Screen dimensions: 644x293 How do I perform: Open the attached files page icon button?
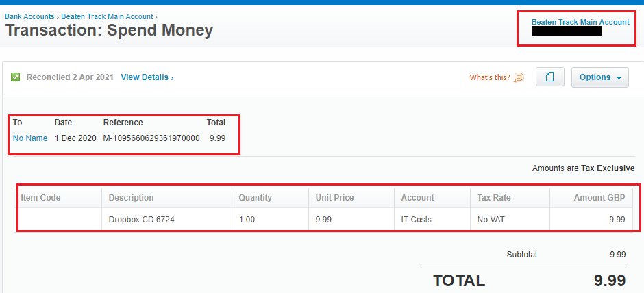(549, 77)
